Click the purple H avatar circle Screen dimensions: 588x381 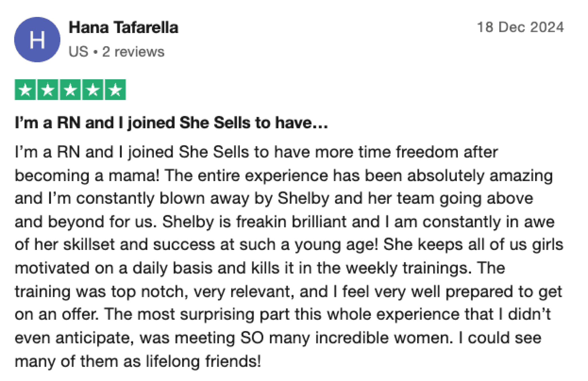[37, 40]
